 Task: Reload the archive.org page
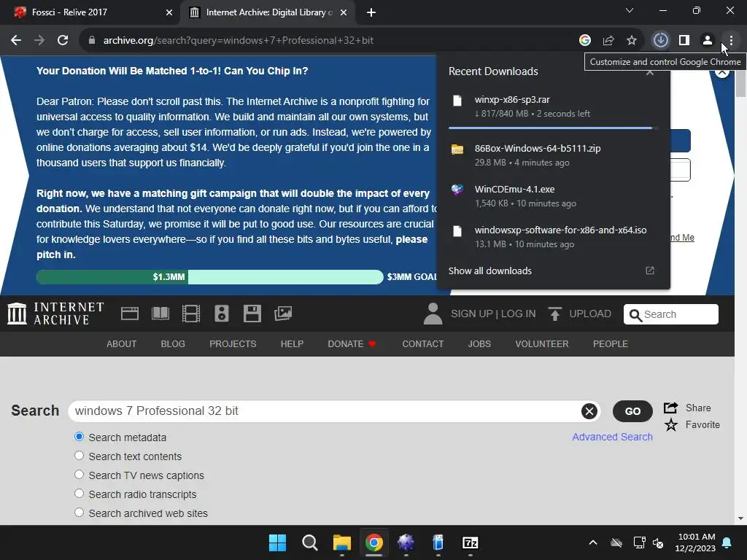pyautogui.click(x=63, y=41)
